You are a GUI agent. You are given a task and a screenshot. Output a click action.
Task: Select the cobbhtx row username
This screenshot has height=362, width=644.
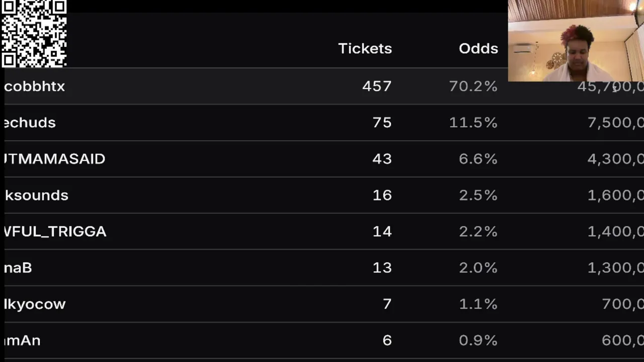coord(34,86)
